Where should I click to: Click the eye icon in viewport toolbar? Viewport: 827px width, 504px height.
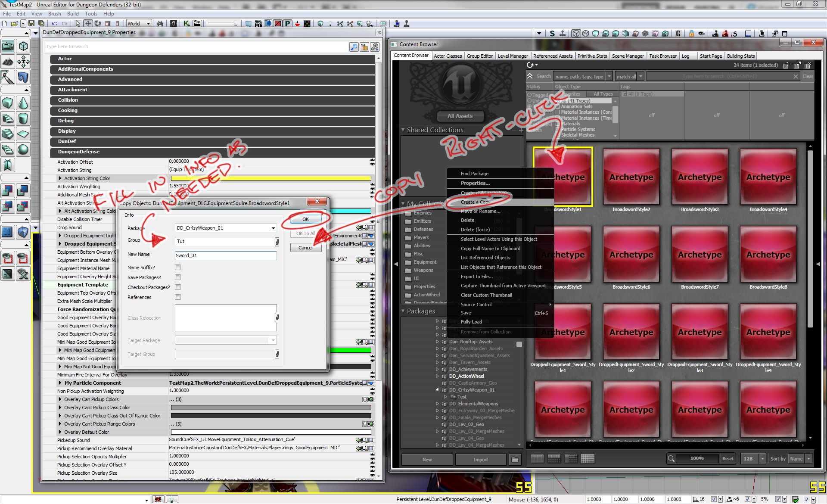pos(702,34)
